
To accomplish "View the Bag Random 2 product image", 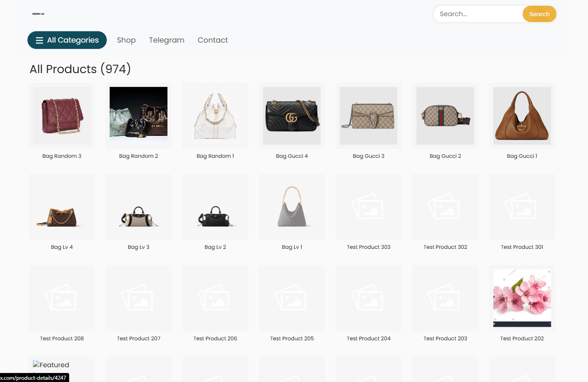I will [x=139, y=116].
